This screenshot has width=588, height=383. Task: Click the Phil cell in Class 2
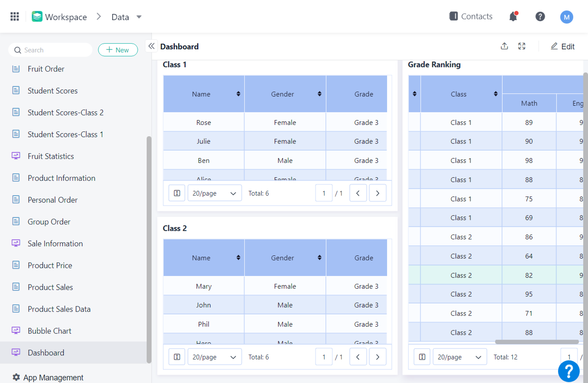[x=204, y=324]
